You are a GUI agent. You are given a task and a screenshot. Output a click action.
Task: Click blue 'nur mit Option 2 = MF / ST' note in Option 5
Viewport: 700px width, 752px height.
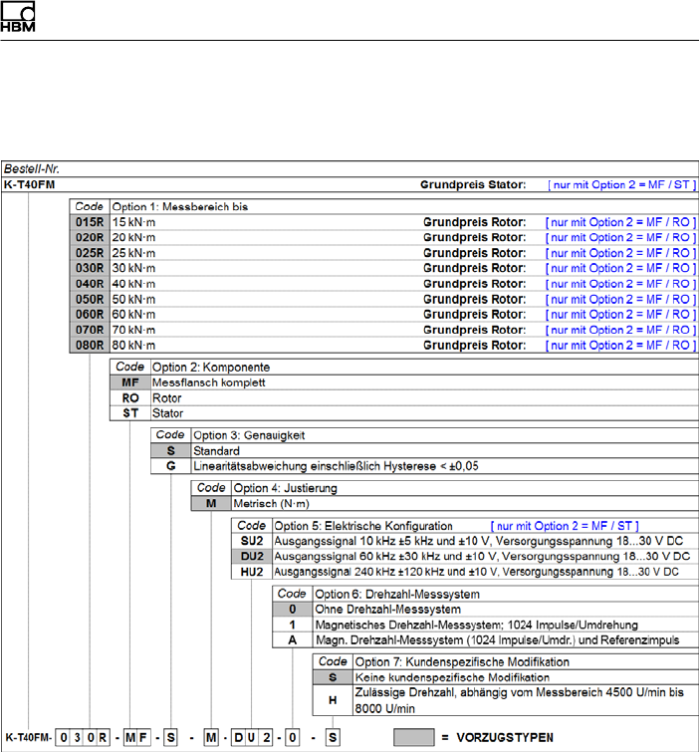565,526
